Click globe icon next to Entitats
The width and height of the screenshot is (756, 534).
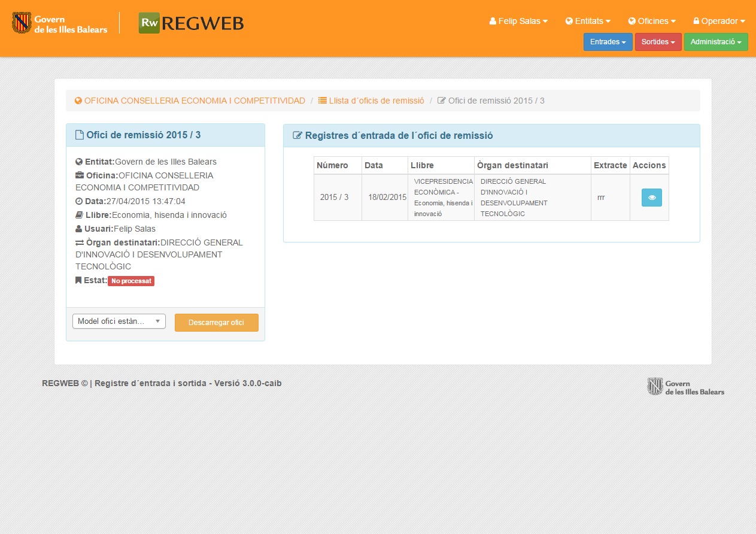pyautogui.click(x=569, y=21)
